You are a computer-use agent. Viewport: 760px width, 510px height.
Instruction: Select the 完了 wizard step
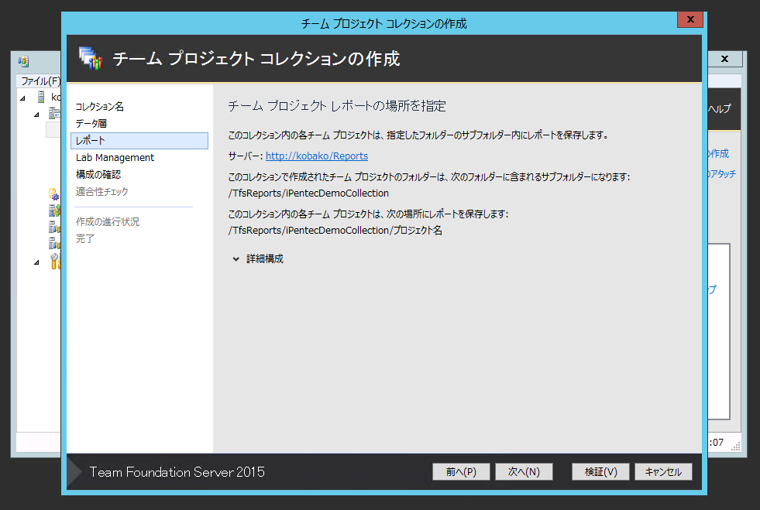(85, 239)
